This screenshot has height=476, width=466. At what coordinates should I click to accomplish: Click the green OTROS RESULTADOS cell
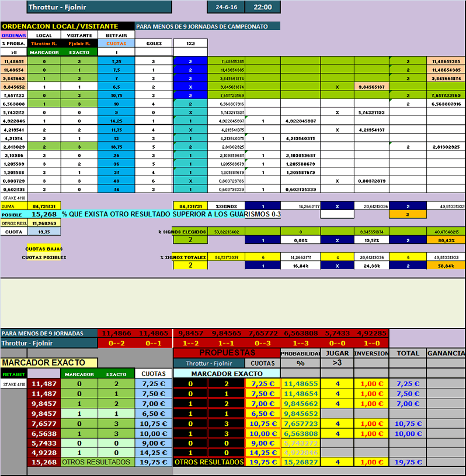pos(98,462)
